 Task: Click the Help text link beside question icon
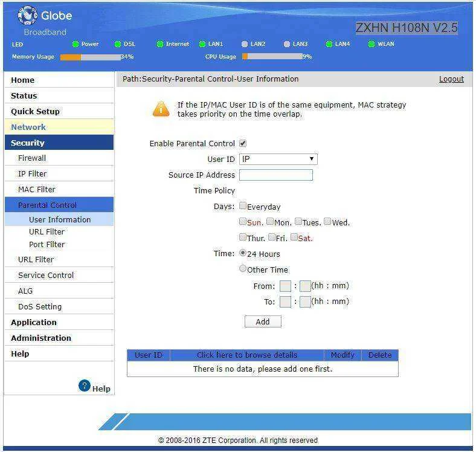pos(101,389)
